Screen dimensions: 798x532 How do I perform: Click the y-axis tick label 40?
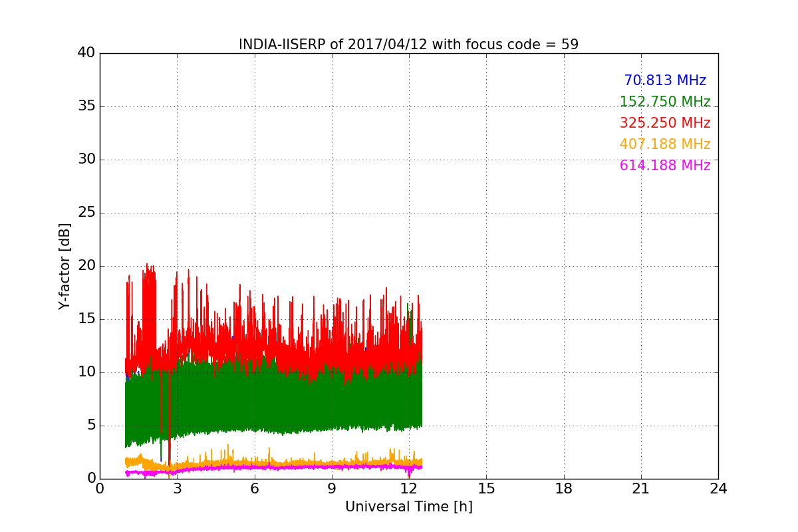tap(86, 53)
